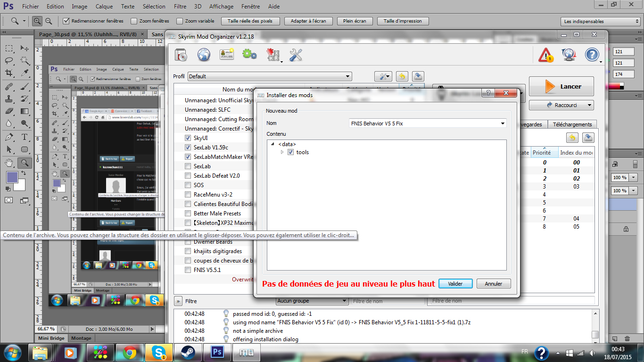Select the Eyedropper tool
Screen dimensions: 644x362
click(25, 73)
